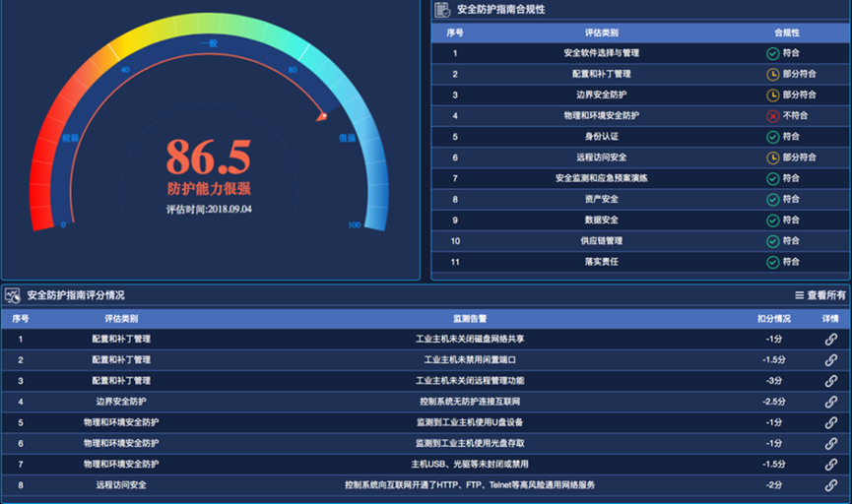Click the 安全防护指南评分情况 panel chart icon
852x504 pixels.
(x=13, y=295)
